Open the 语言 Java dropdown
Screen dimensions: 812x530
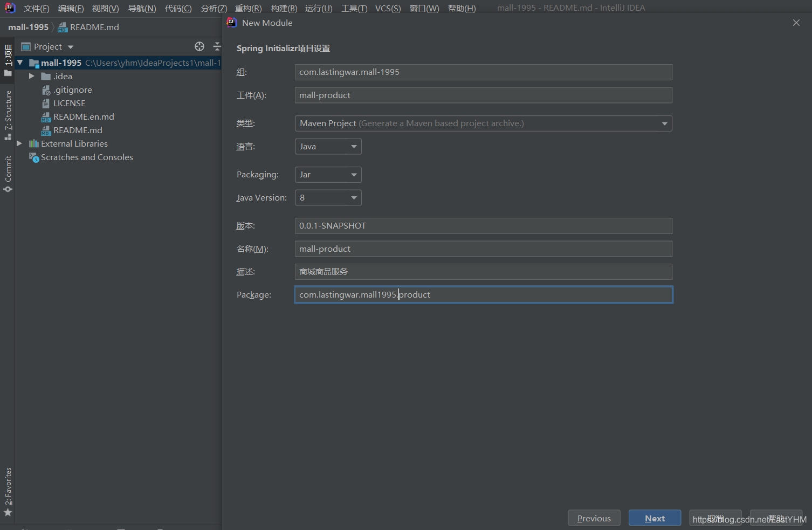coord(328,147)
